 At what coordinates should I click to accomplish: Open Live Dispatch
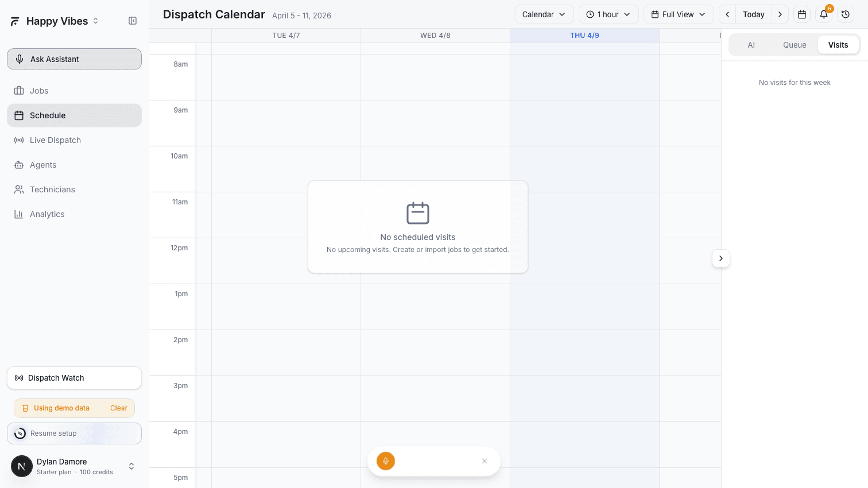55,140
